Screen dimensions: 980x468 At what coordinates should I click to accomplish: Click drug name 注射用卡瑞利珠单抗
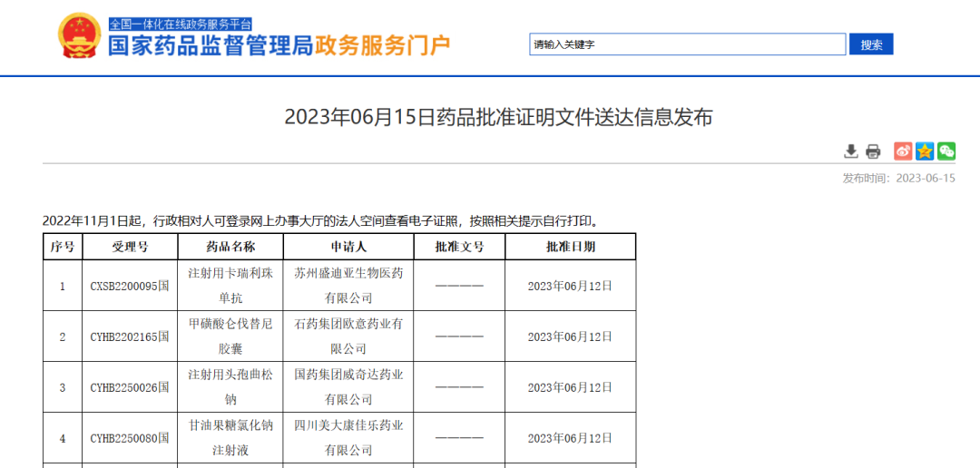pyautogui.click(x=230, y=285)
